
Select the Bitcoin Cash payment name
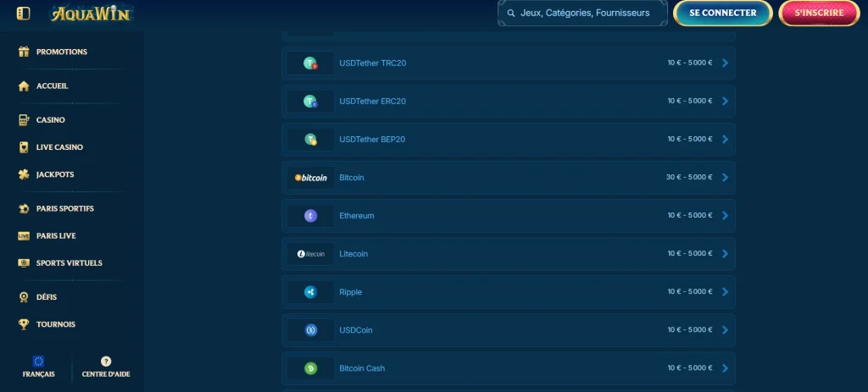362,368
